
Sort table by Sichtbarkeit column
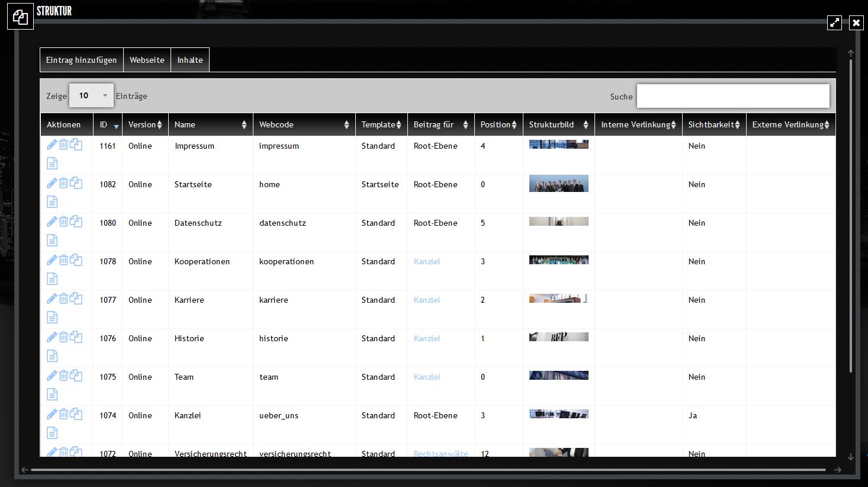click(714, 124)
